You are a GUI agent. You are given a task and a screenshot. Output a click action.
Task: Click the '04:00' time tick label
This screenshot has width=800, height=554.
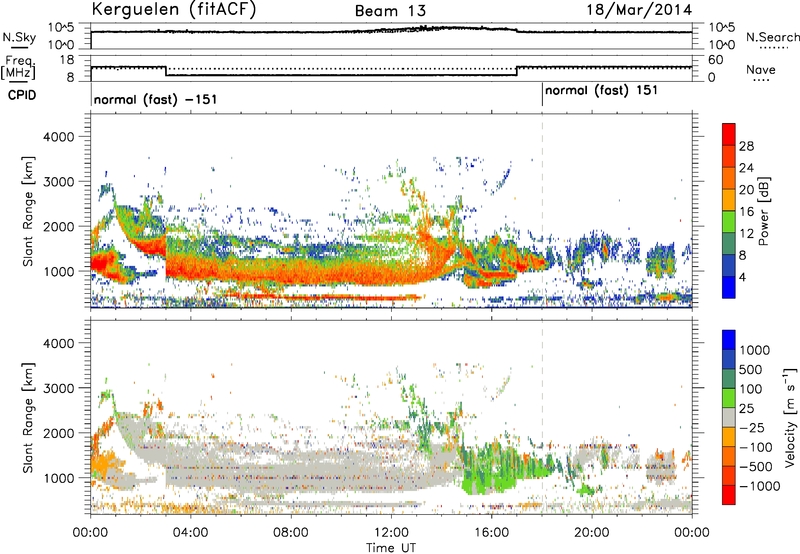point(191,533)
